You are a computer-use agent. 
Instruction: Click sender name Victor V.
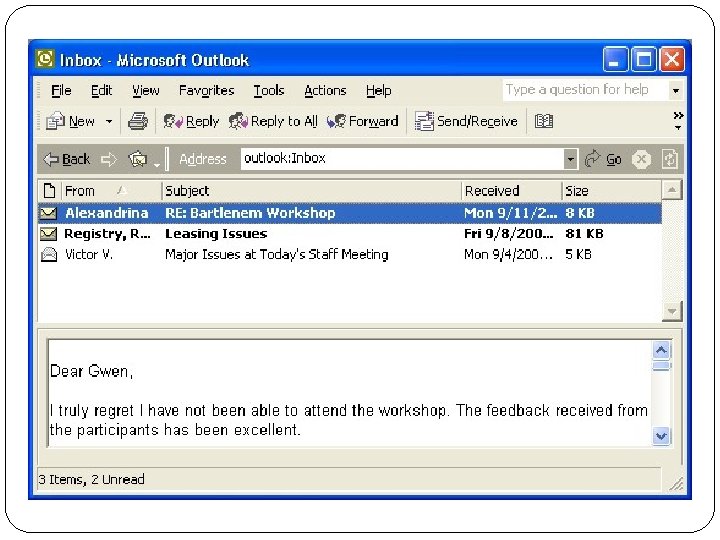point(89,254)
